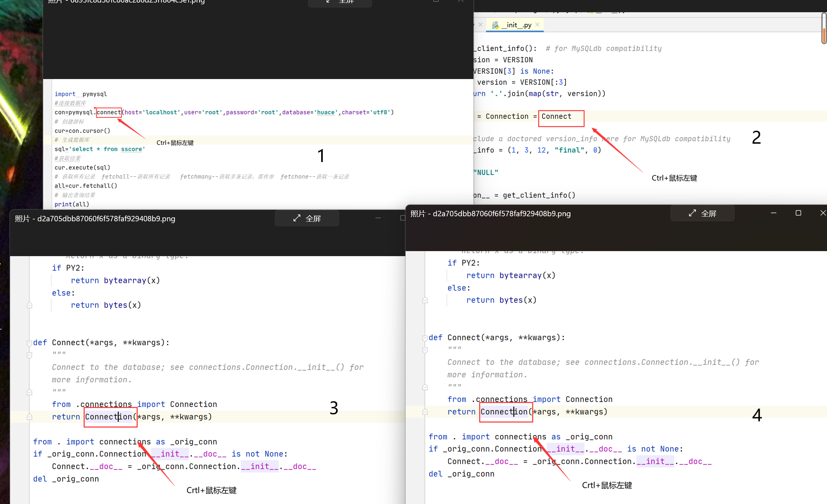Screen dimensions: 827x504
Task: Click full screen button in right Photos window
Action: 702,213
